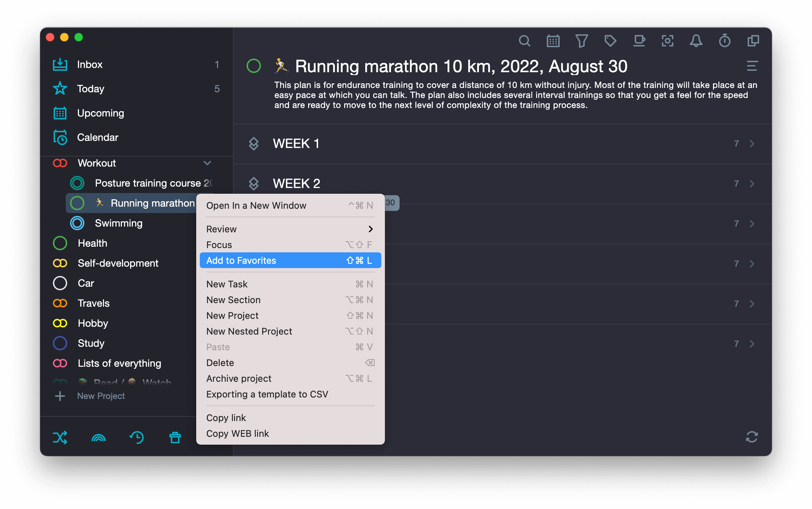Toggle the Swimming project circle
This screenshot has height=509, width=812.
click(x=77, y=223)
